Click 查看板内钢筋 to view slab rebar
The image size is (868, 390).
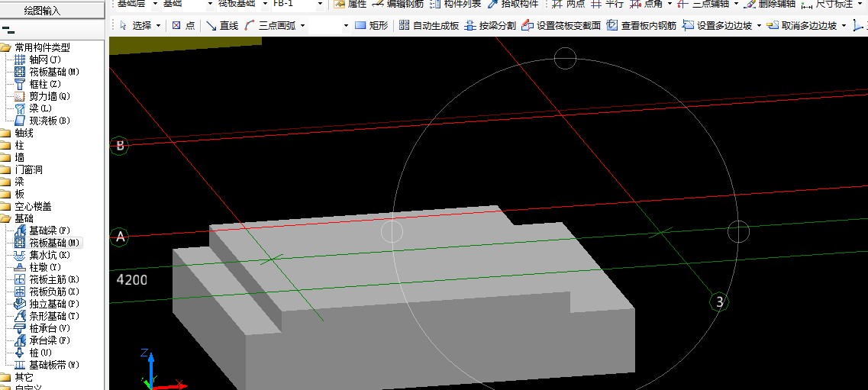point(641,25)
